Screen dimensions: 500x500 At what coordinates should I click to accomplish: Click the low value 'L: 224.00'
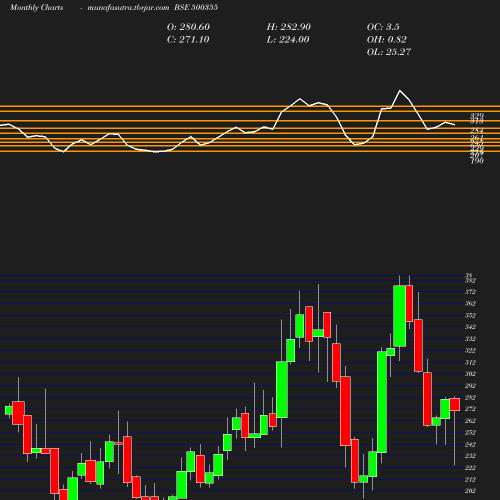coord(288,40)
